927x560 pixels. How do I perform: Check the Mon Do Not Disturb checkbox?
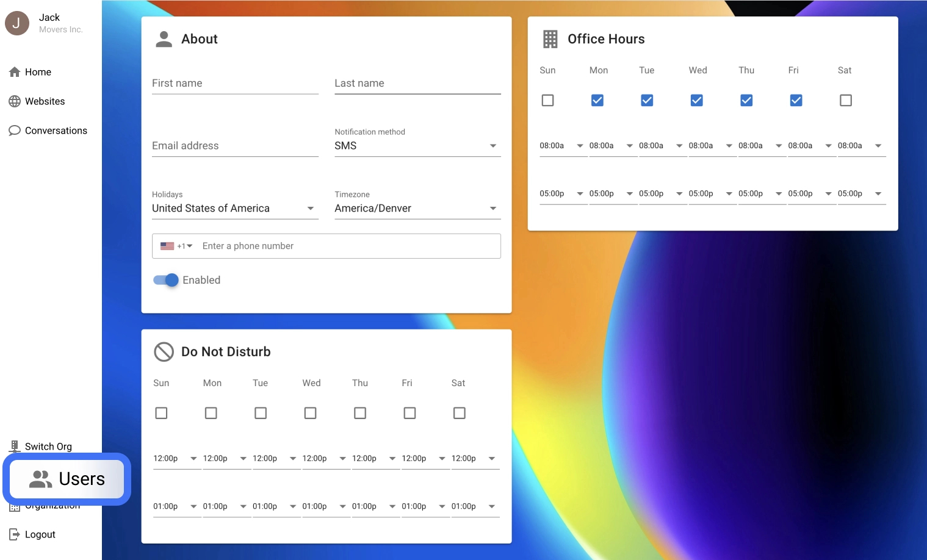pos(211,413)
